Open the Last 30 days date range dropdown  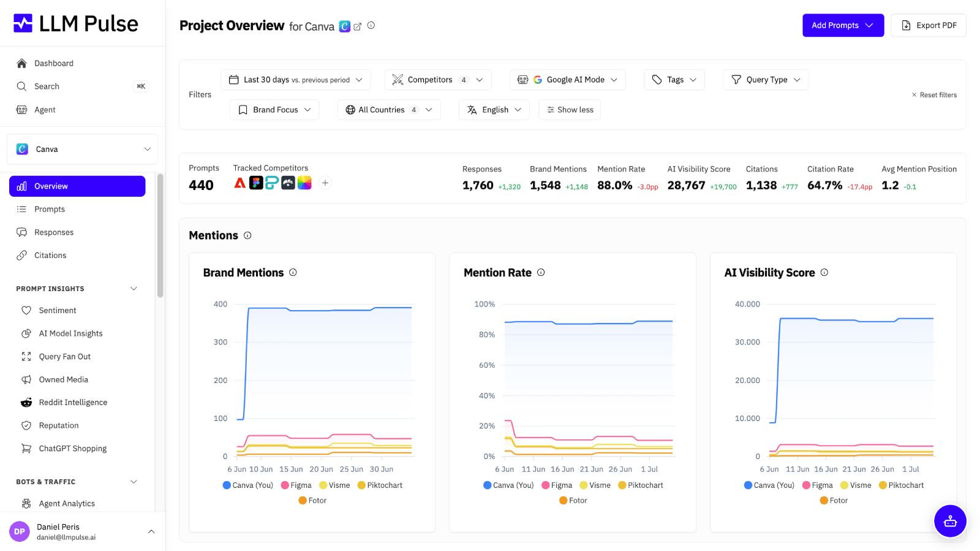click(x=295, y=80)
